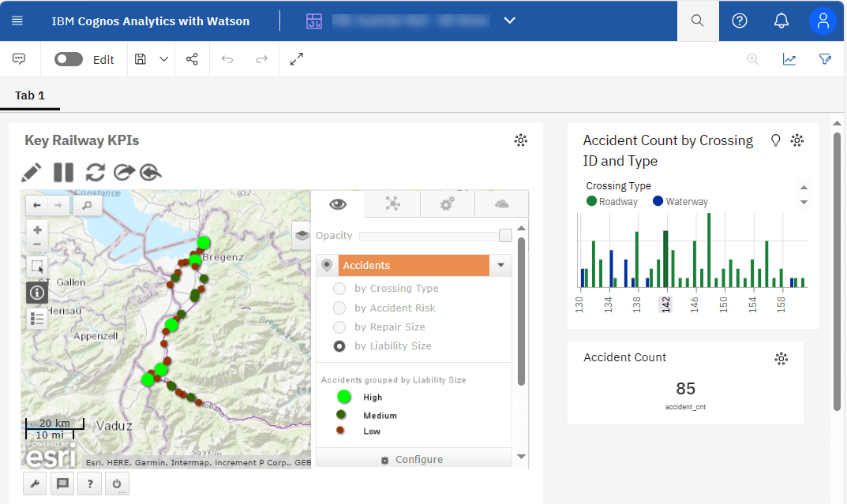Select the pencil edit tool in Key Railway KPIs

point(32,172)
